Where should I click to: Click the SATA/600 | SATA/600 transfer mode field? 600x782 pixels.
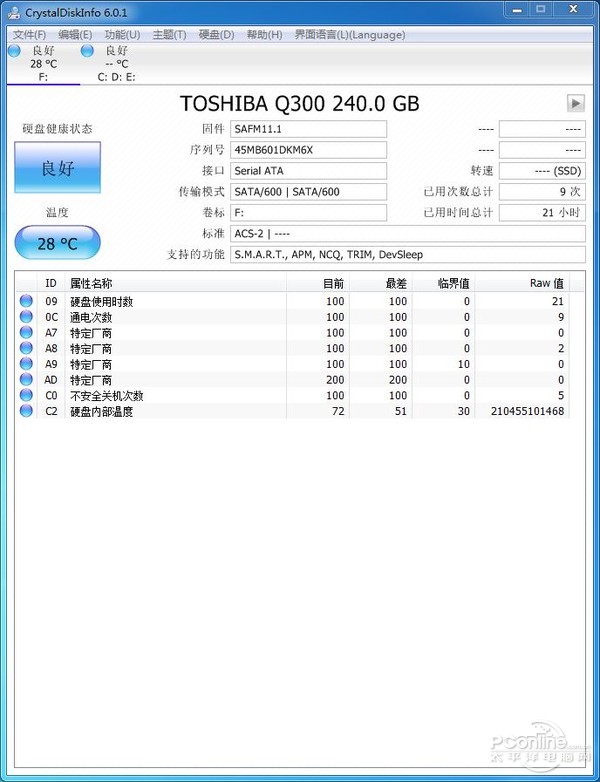click(x=308, y=192)
